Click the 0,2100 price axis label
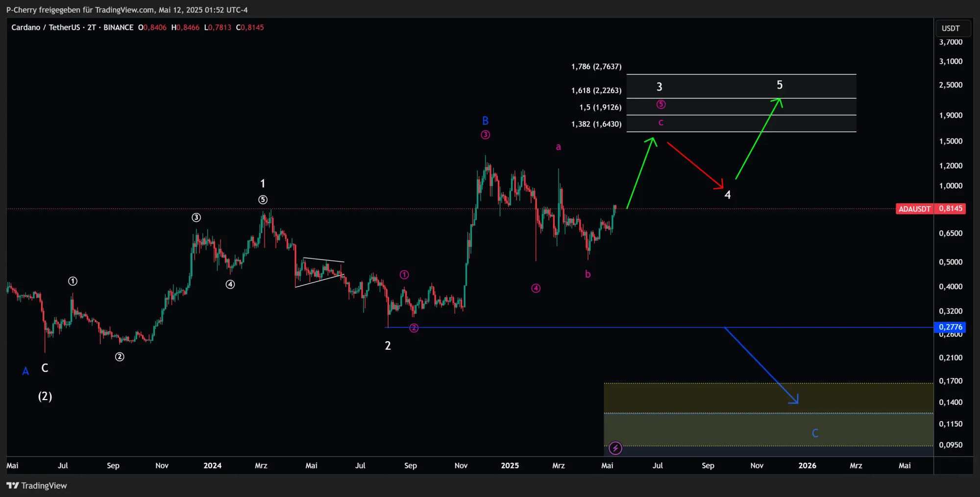Viewport: 980px width, 497px height. click(x=951, y=357)
